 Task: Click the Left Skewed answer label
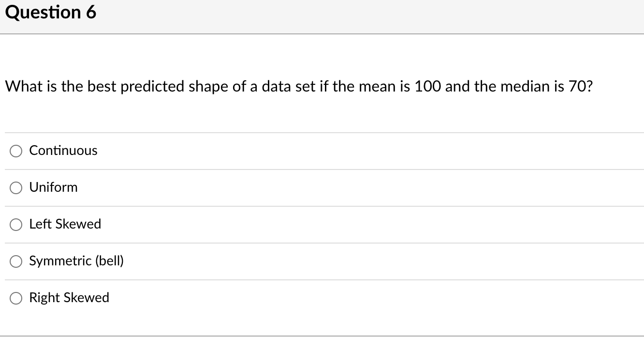pos(65,224)
